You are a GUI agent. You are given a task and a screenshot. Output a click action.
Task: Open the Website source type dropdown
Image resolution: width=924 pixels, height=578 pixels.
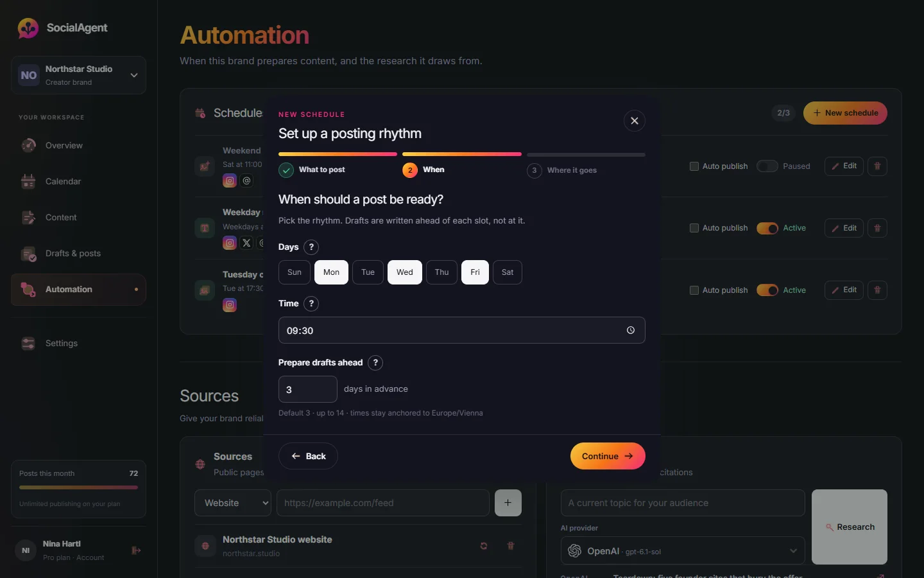[x=233, y=503]
